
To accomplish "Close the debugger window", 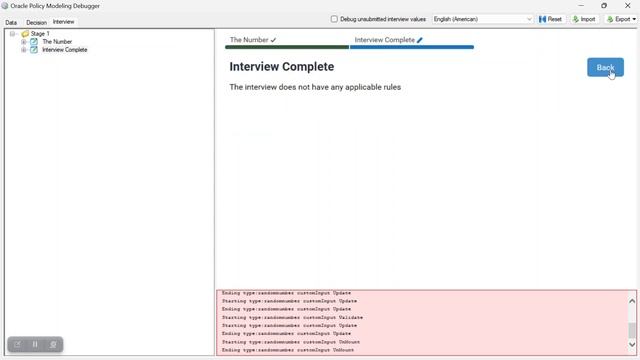I will (628, 6).
